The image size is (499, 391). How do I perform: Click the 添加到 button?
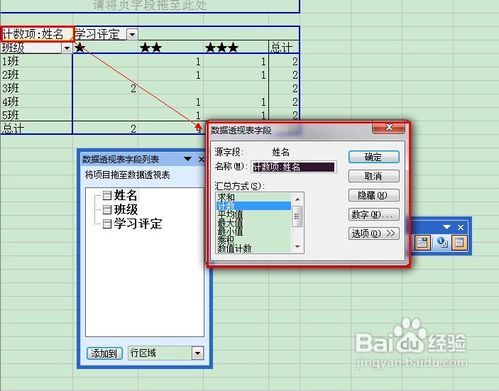click(x=104, y=353)
